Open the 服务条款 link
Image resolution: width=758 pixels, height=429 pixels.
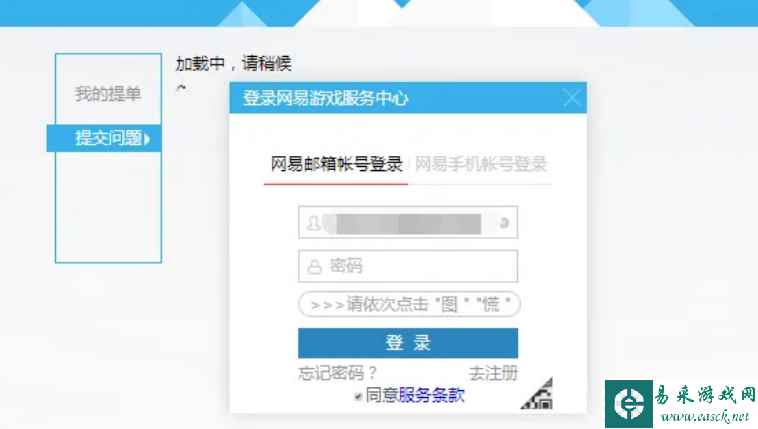(431, 395)
